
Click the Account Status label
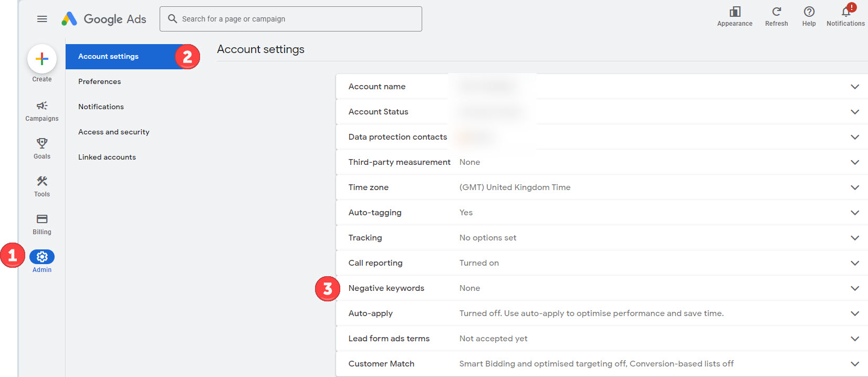[x=378, y=112]
